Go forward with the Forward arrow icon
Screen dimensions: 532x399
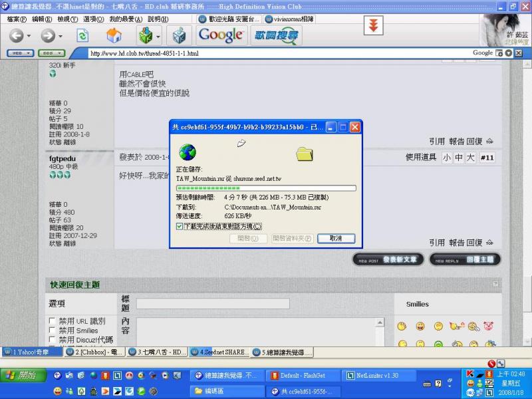tap(48, 35)
